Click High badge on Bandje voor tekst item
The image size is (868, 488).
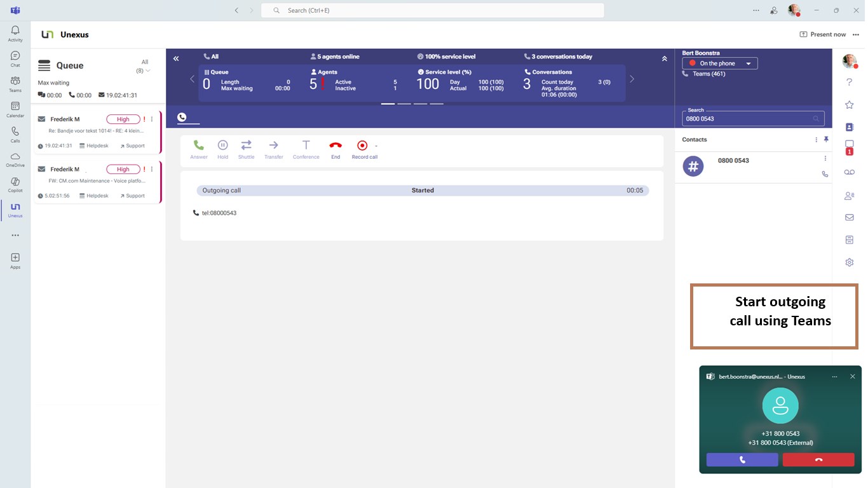tap(123, 119)
